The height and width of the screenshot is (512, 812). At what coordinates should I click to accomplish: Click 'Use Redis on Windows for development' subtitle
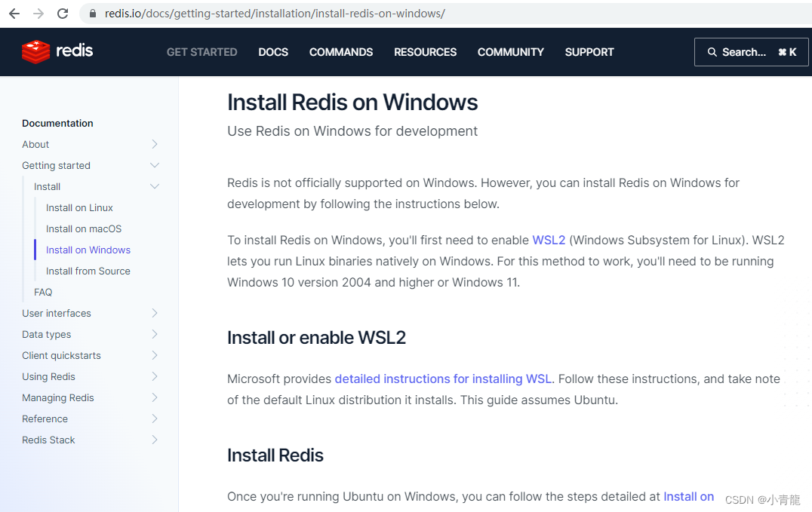click(352, 131)
